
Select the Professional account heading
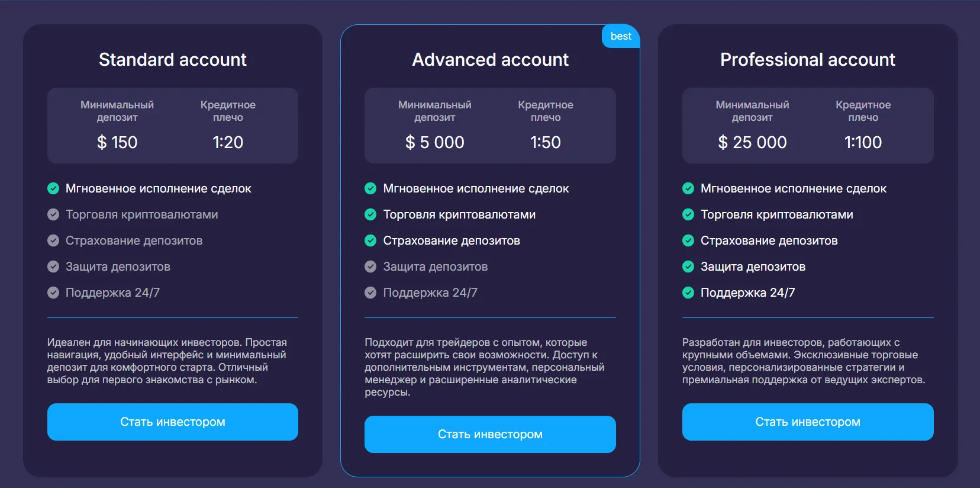(x=807, y=60)
